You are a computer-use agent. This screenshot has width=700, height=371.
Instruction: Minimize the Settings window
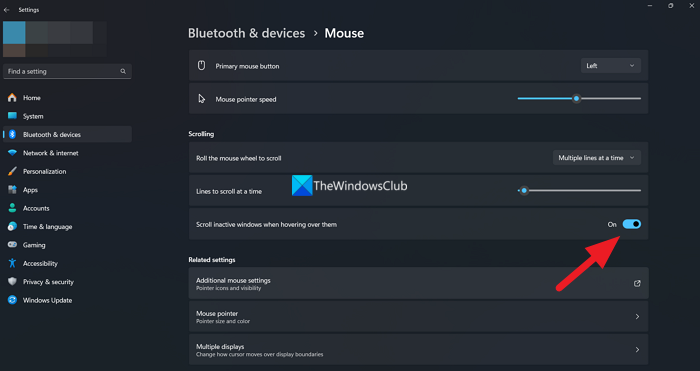(x=650, y=5)
